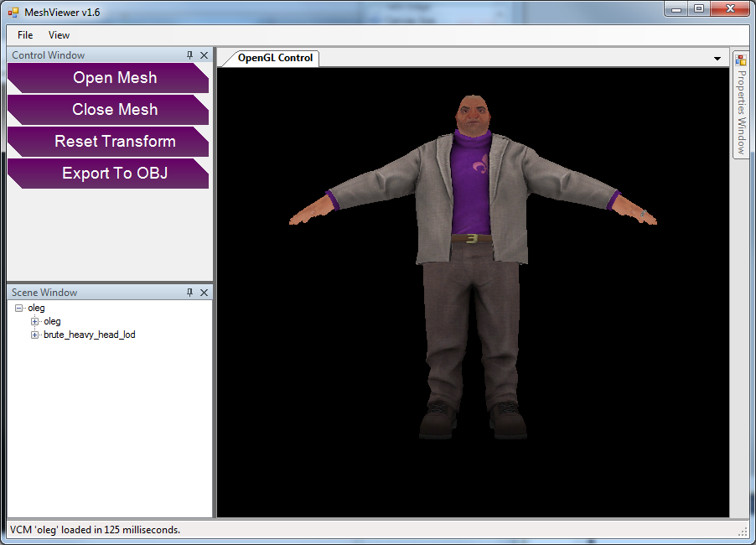This screenshot has height=545, width=756.
Task: Open the document tab list dropdown arrow
Action: 717,59
